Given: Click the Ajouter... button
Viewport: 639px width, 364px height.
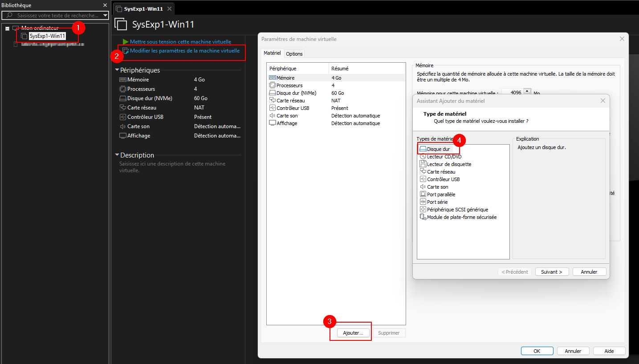Looking at the screenshot, I should (353, 333).
